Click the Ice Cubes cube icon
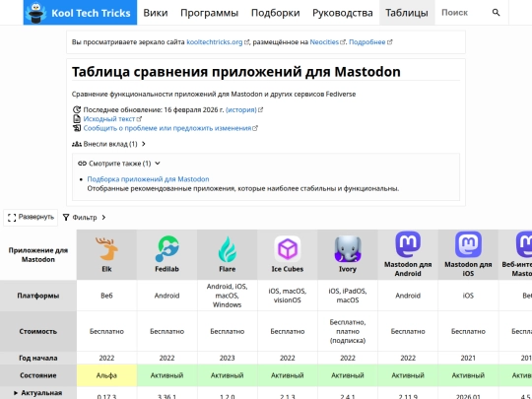Image resolution: width=532 pixels, height=399 pixels. (x=288, y=249)
